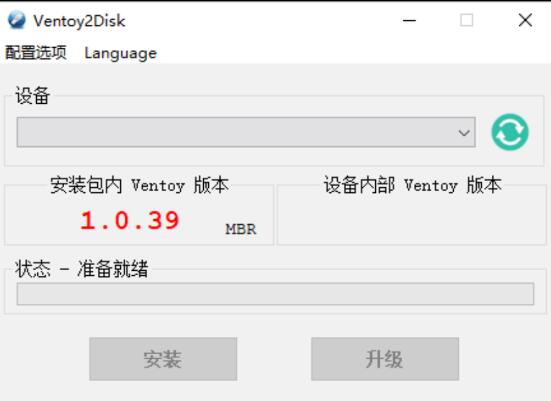Click the Ventoy2Disk window title text

[79, 21]
